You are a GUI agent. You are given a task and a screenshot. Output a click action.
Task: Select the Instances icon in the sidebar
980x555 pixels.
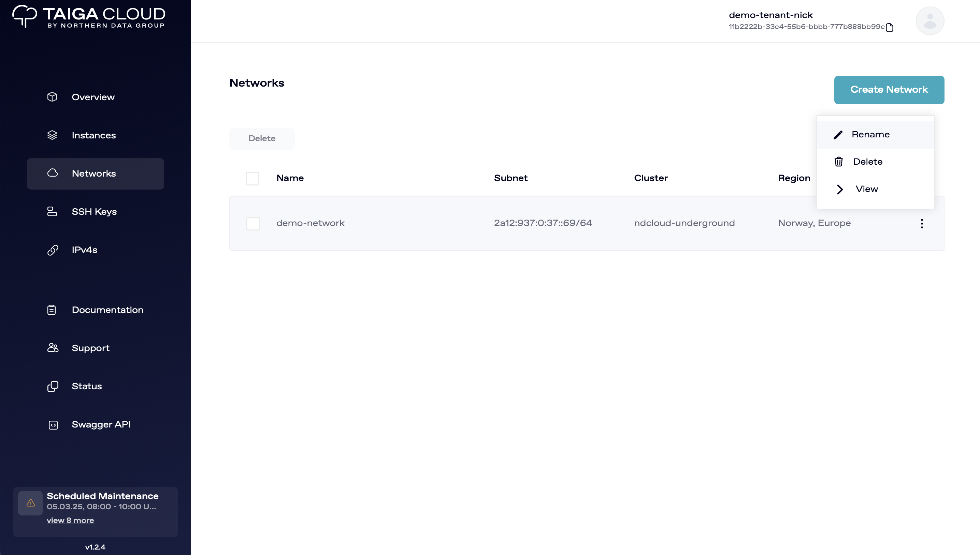(52, 135)
